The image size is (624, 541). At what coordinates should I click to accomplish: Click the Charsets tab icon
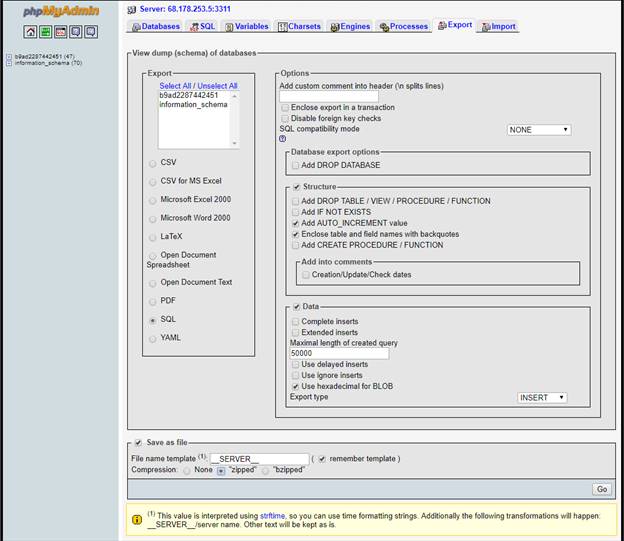coord(283,27)
